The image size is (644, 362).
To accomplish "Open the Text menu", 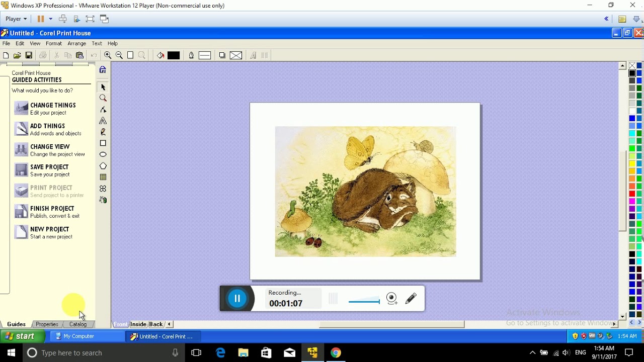I will [97, 44].
